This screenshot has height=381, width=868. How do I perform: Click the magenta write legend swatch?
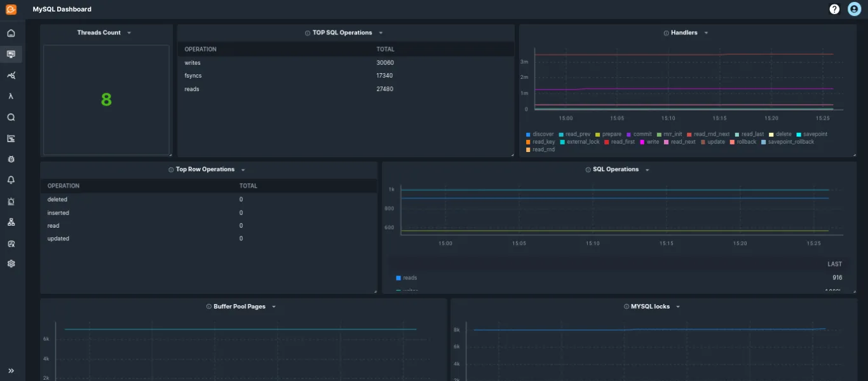pos(642,142)
